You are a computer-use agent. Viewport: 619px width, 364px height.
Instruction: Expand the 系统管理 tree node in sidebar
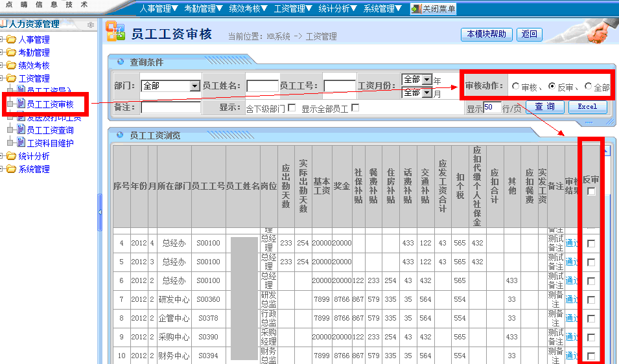coord(3,169)
